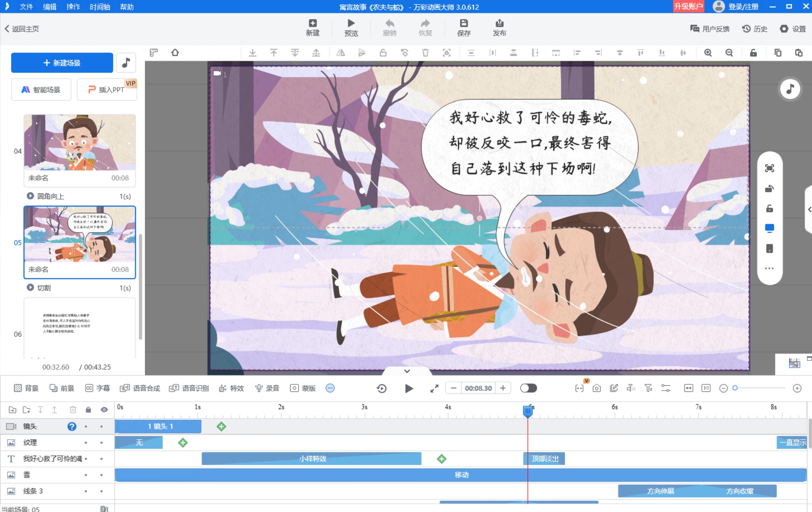Click the zoom in magnifier icon in canvas toolbar

708,53
